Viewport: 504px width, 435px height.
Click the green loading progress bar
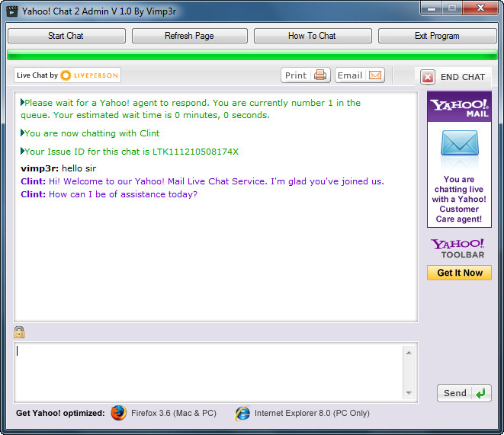(x=252, y=55)
